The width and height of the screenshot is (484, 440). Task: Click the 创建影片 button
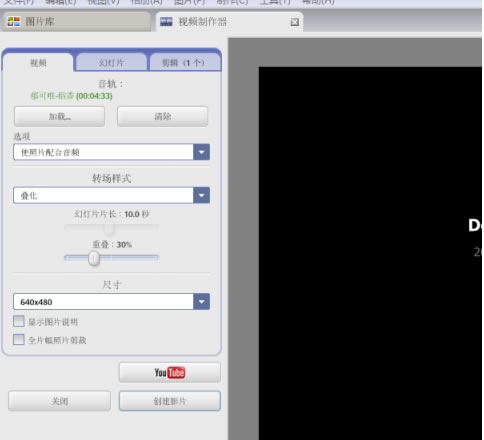tap(170, 401)
